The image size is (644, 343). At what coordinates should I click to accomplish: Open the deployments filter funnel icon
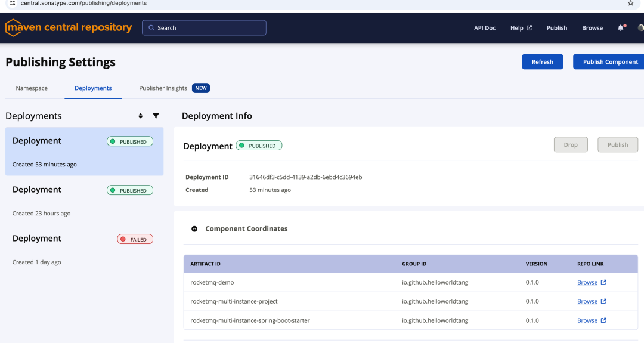(156, 116)
